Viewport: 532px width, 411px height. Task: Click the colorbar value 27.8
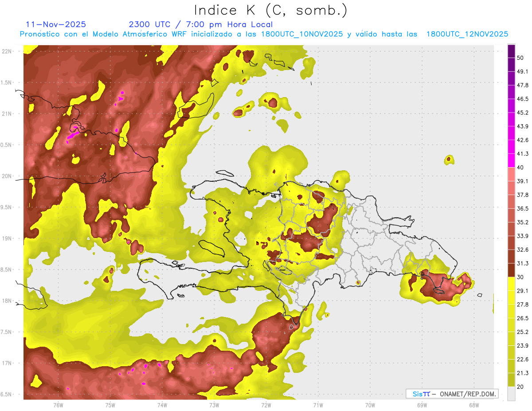(x=523, y=305)
